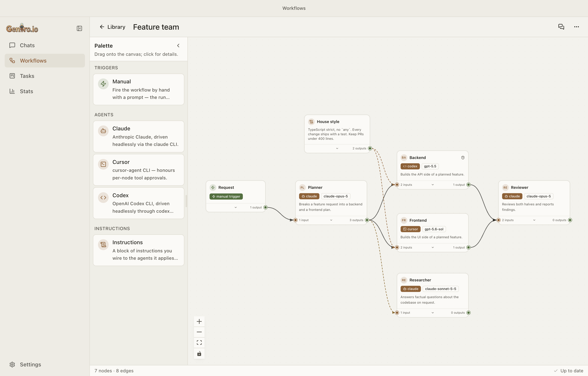Click the Codex code-brackets icon in palette

tap(103, 198)
